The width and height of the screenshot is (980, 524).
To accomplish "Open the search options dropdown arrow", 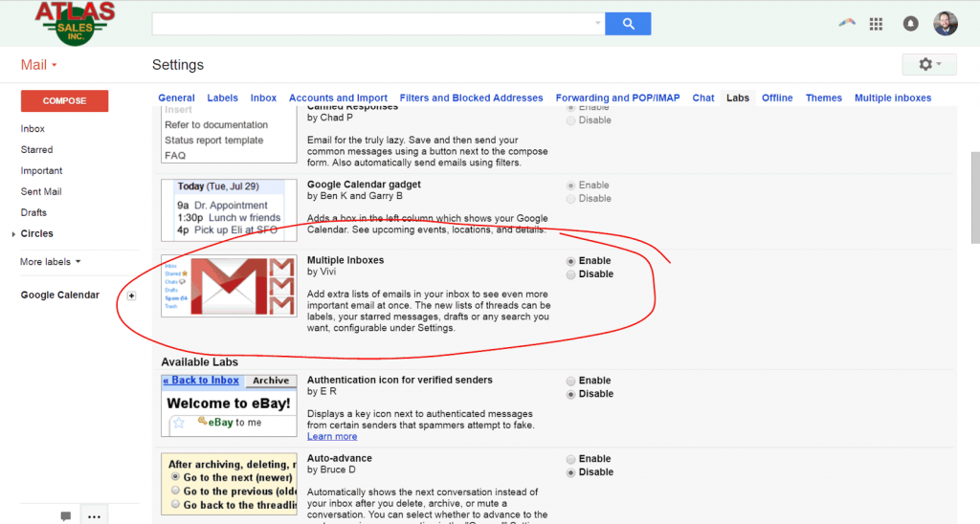I will [x=597, y=23].
